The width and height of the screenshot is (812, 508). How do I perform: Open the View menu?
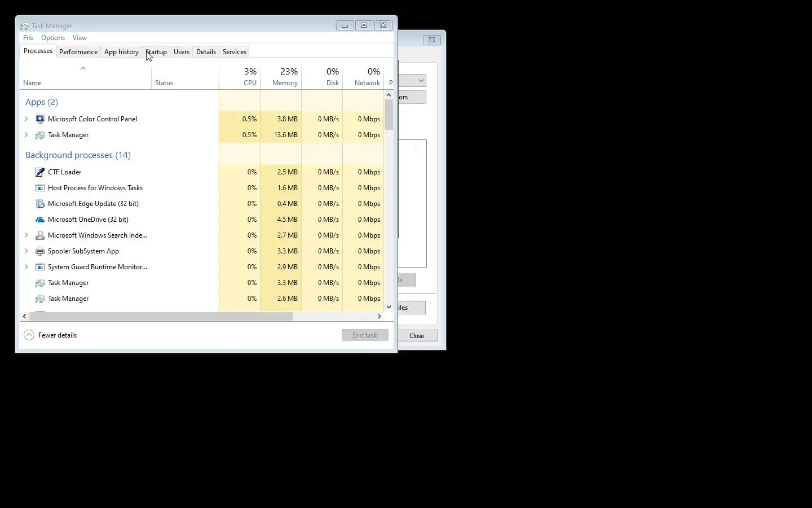tap(80, 38)
